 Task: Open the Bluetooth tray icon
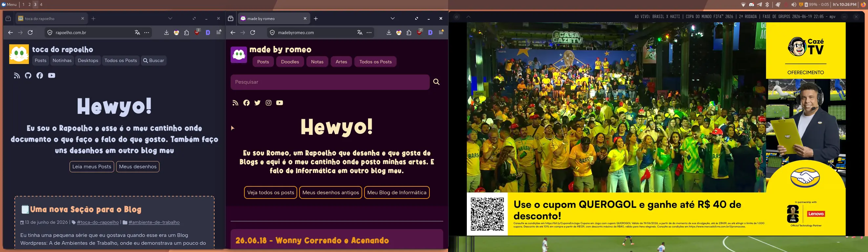[767, 5]
